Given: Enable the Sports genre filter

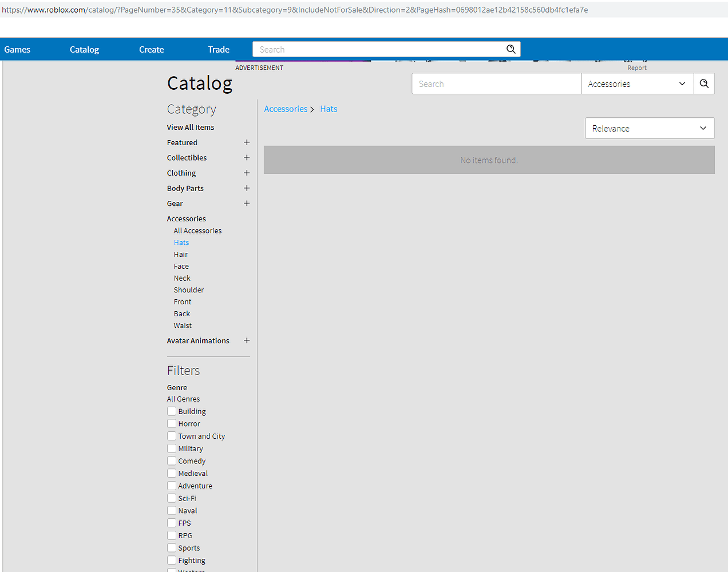Looking at the screenshot, I should click(x=171, y=547).
